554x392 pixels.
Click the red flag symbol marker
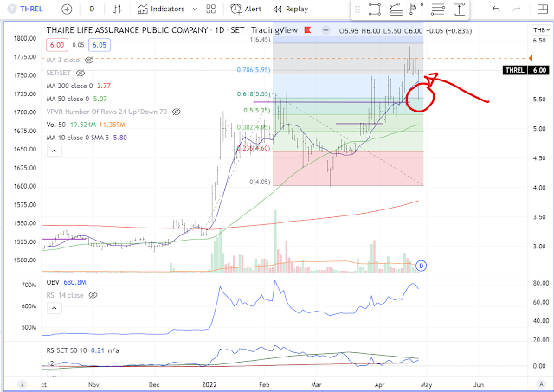pyautogui.click(x=307, y=30)
